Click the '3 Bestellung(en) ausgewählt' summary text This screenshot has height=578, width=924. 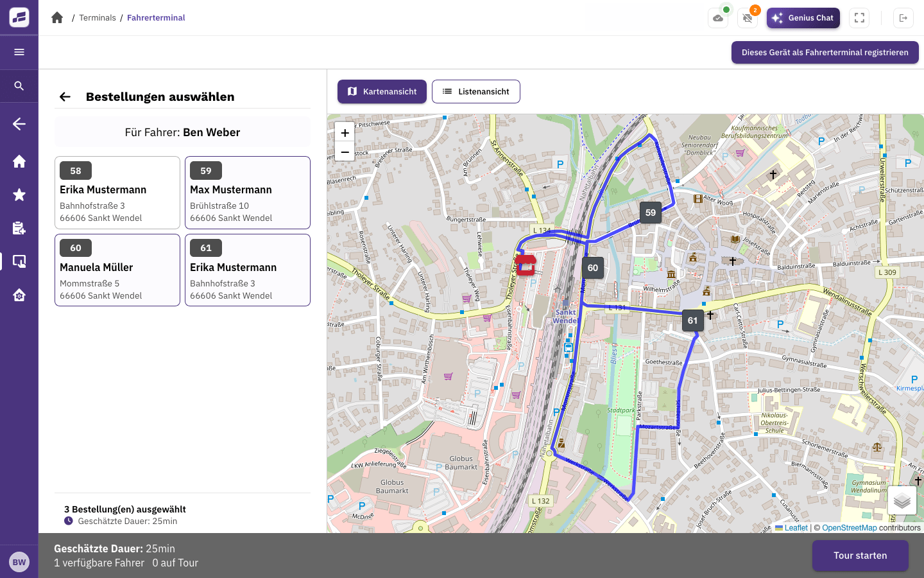[125, 509]
